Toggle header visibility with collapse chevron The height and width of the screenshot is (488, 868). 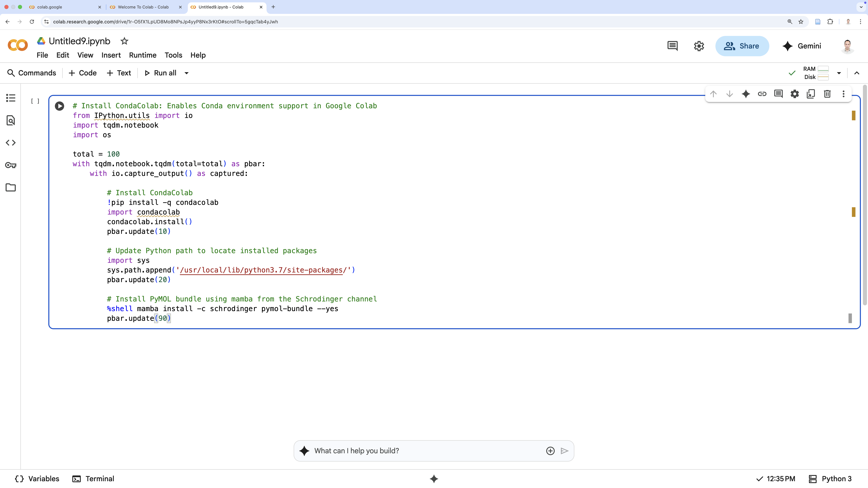[x=856, y=73]
